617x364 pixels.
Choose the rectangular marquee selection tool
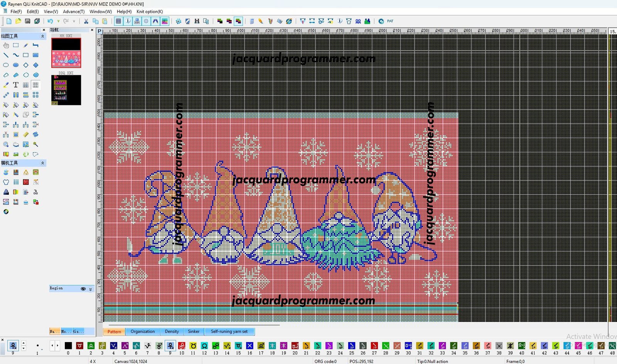tap(16, 45)
